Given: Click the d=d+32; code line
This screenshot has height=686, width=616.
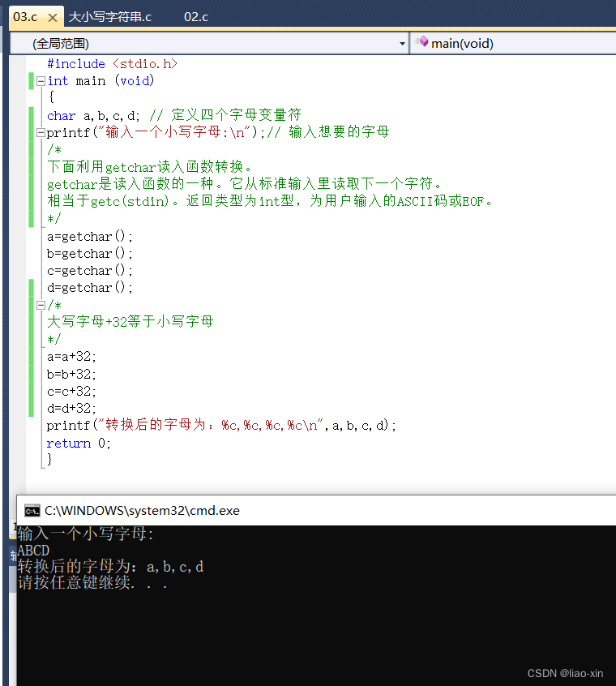Looking at the screenshot, I should tap(72, 408).
